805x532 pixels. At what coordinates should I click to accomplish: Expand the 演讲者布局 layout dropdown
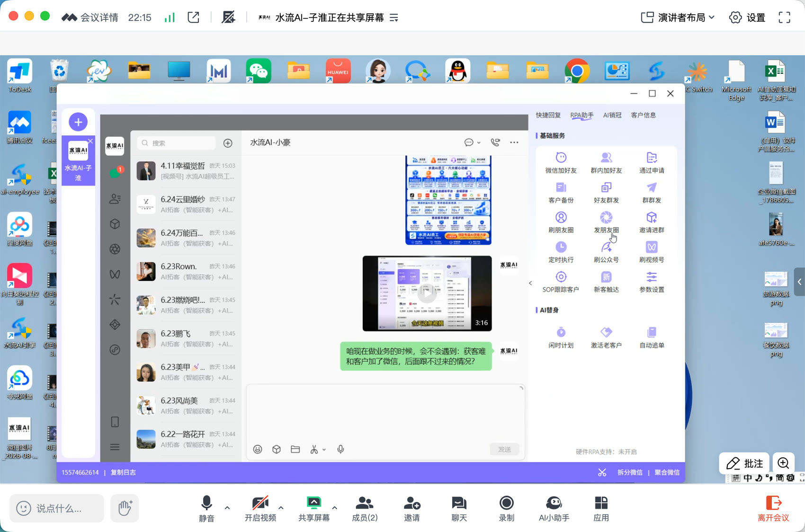(677, 18)
